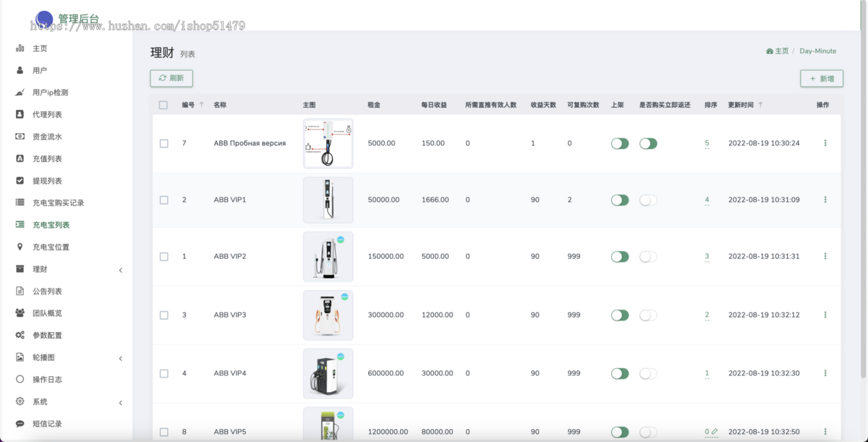Check the ABB Пробная версия row checkbox

tap(164, 143)
